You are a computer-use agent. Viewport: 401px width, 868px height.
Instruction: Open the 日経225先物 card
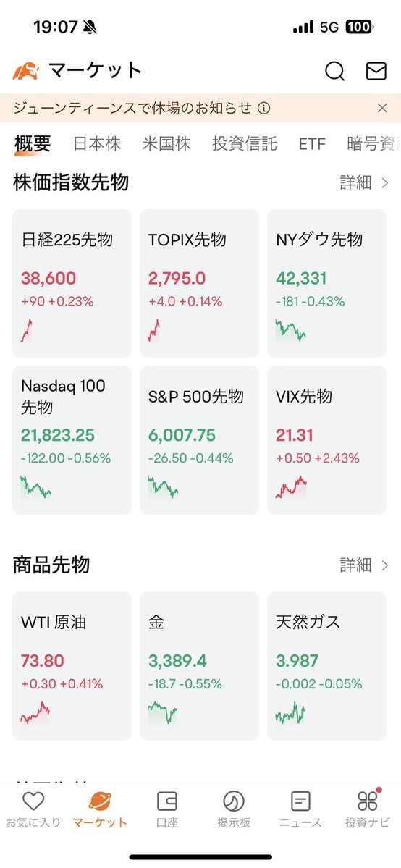(x=72, y=283)
